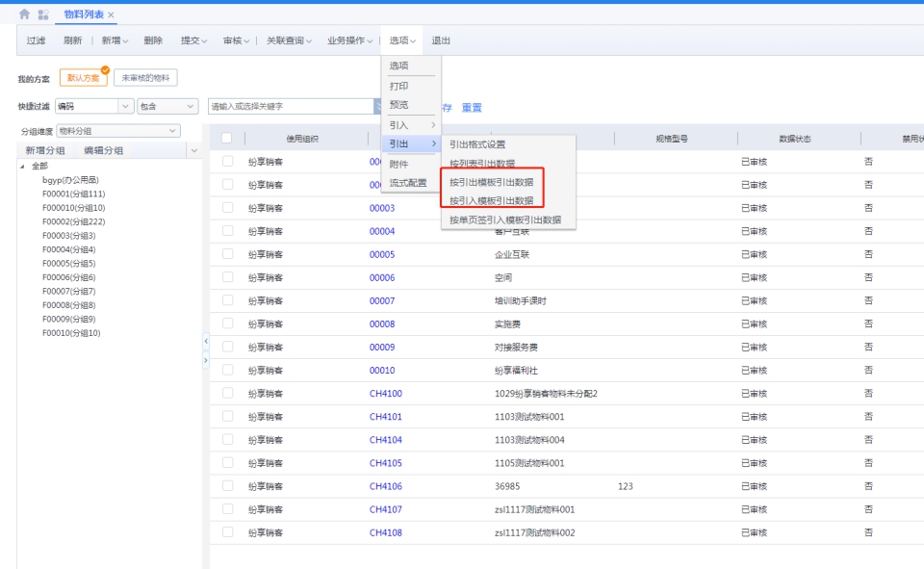The width and height of the screenshot is (924, 569).
Task: Expand the 引入 submenu
Action: (411, 125)
